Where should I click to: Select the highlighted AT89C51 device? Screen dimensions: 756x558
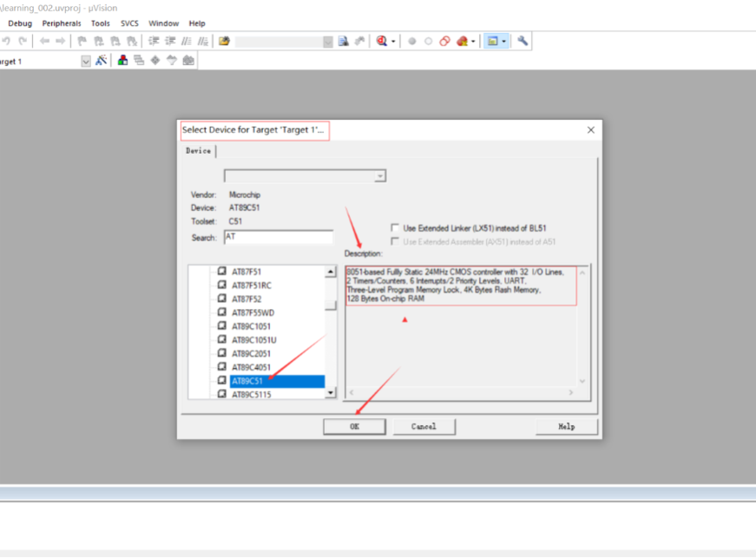[x=277, y=381]
